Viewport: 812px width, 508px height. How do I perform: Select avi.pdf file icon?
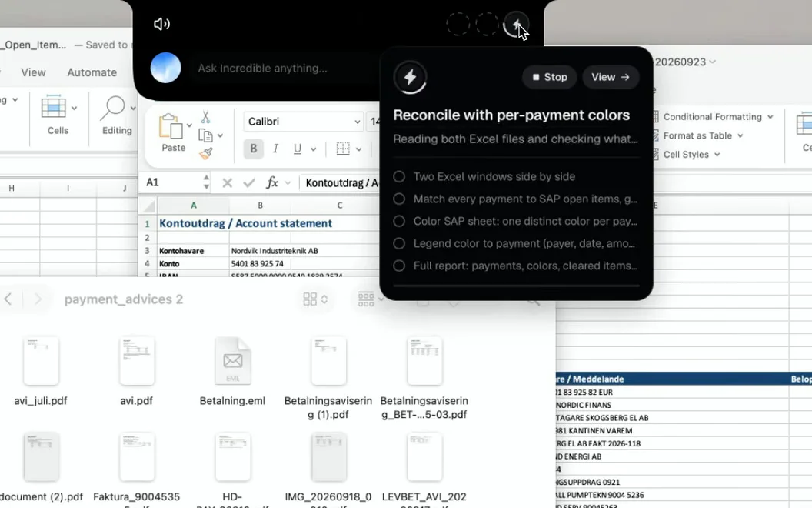coord(137,361)
